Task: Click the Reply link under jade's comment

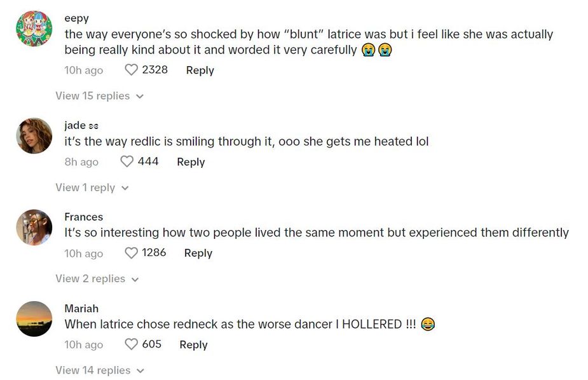Action: (x=191, y=161)
